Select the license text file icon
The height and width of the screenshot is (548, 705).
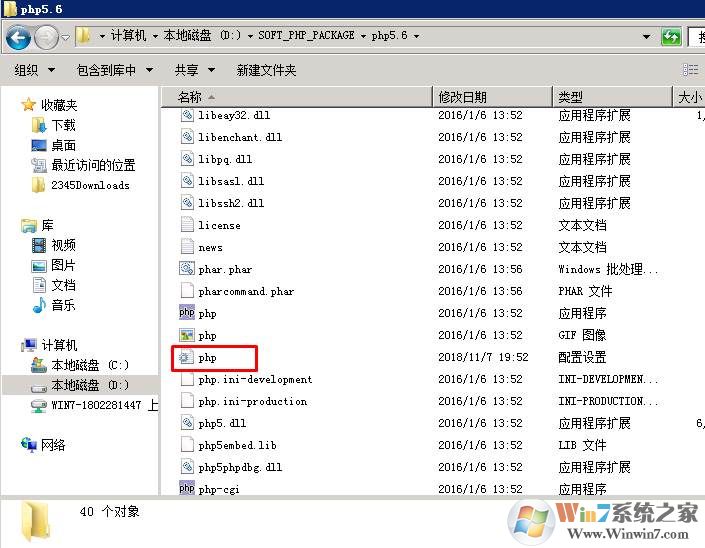(x=187, y=225)
